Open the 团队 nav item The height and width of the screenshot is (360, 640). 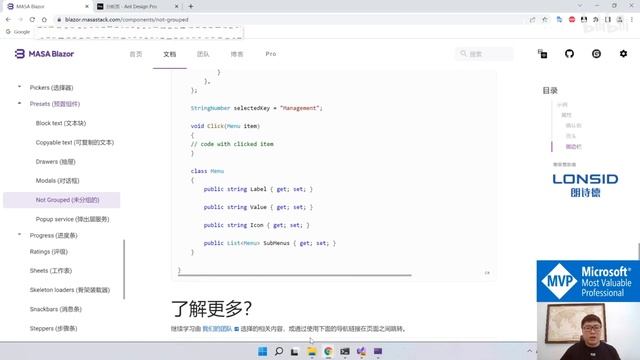[203, 54]
